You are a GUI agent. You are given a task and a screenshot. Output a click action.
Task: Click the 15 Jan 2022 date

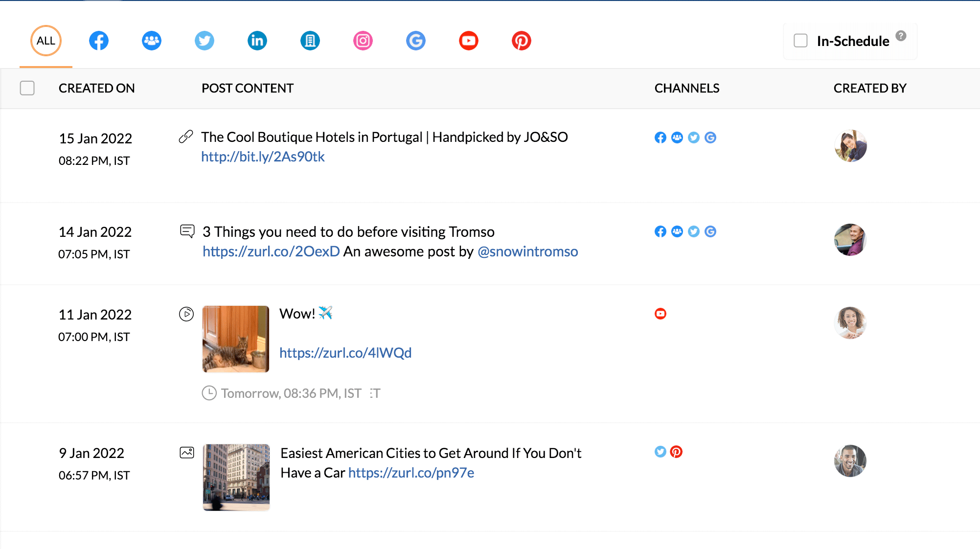95,138
